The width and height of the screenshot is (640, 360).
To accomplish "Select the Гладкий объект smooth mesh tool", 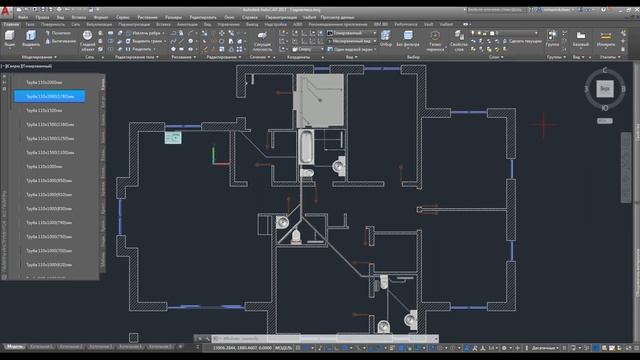I will coord(87,40).
